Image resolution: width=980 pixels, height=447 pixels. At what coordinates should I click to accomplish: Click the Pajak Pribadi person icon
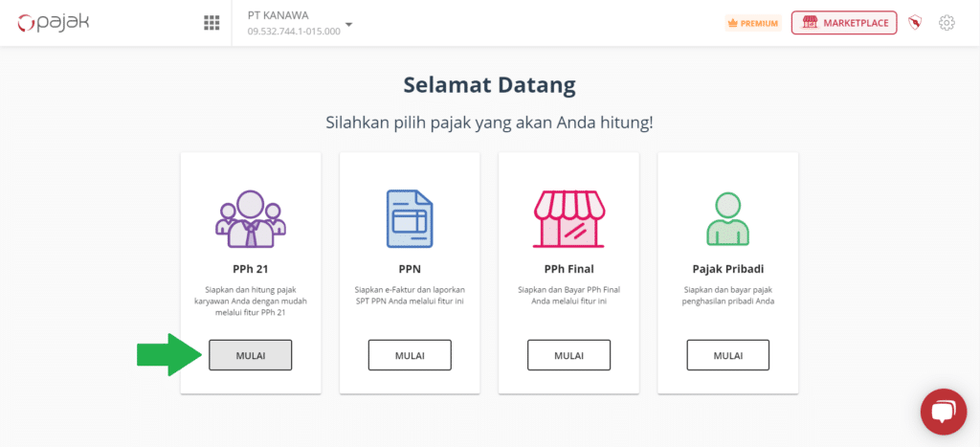[728, 219]
